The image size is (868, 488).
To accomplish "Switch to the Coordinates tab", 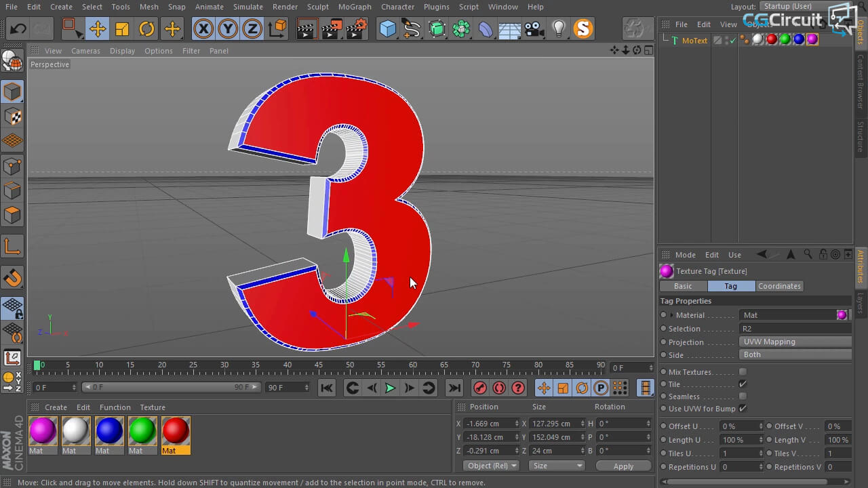I will tap(779, 286).
